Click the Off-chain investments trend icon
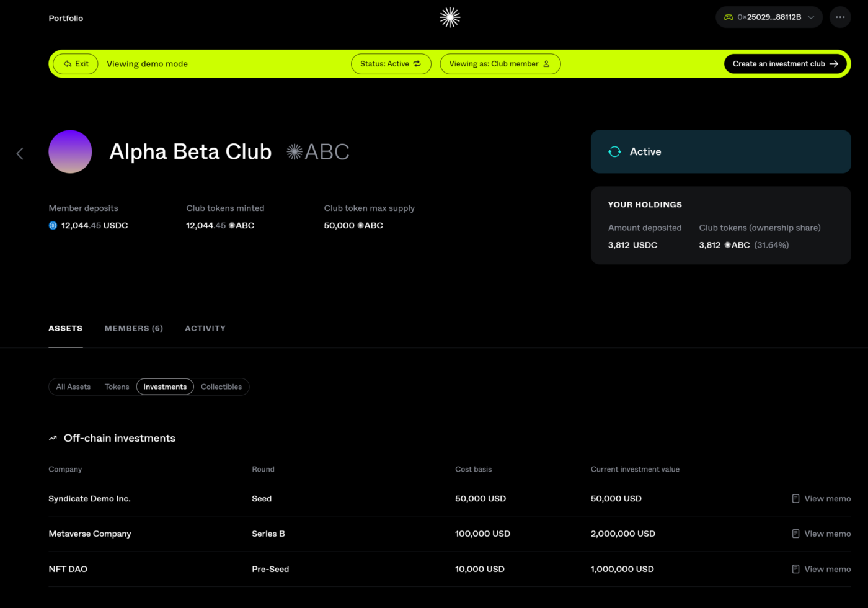 pyautogui.click(x=53, y=438)
